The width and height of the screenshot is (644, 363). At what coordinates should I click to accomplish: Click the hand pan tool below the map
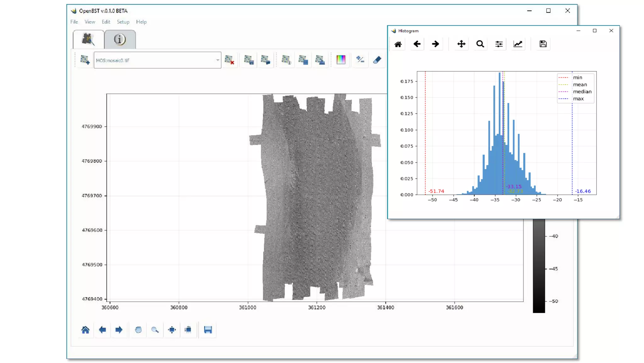tap(138, 330)
